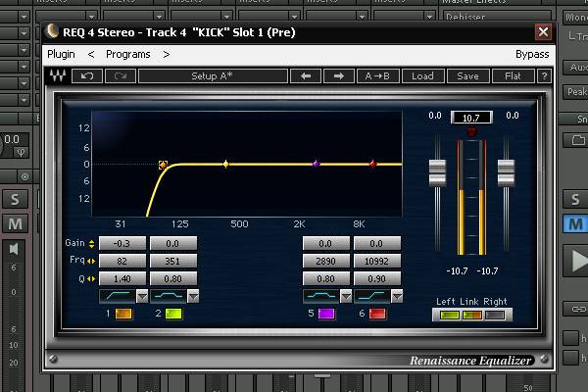Click the right S solo button in the mixer

coord(575,199)
